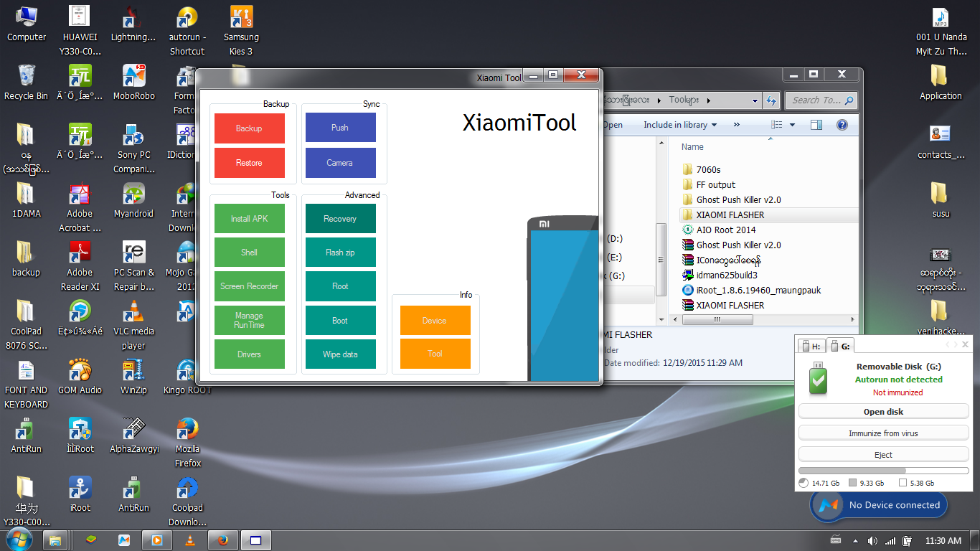Select the FF output folder
Screen dimensions: 980x551
tap(715, 184)
